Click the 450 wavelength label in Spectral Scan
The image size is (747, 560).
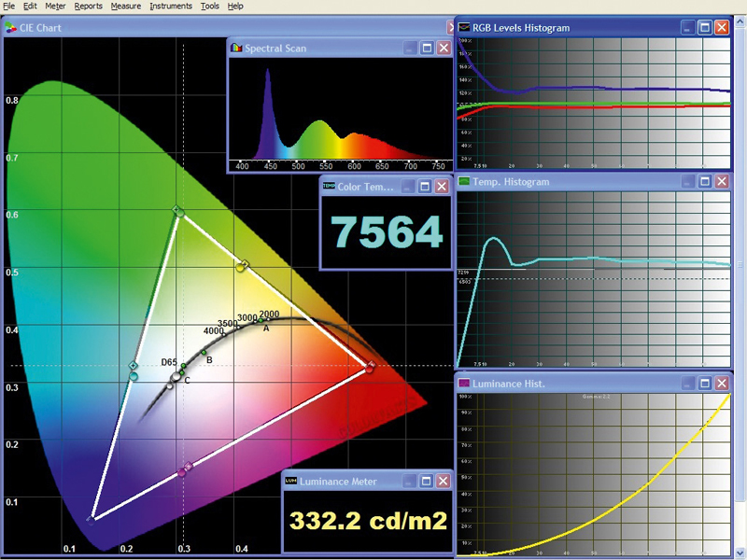coord(270,166)
